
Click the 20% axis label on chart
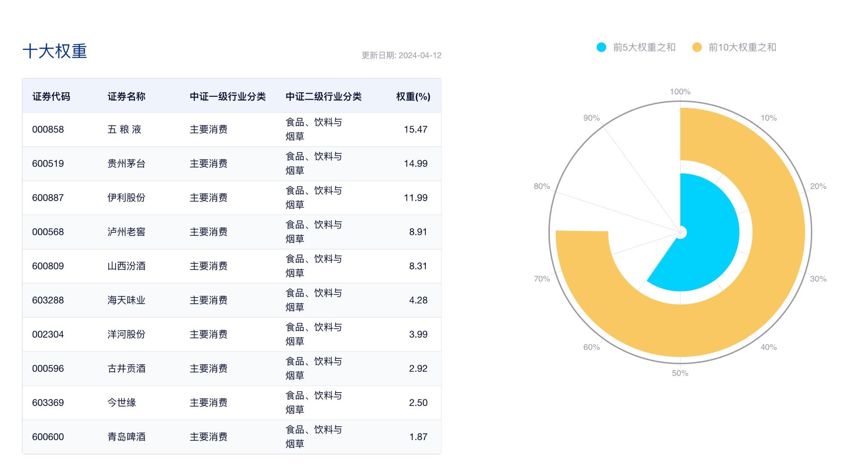[x=818, y=186]
